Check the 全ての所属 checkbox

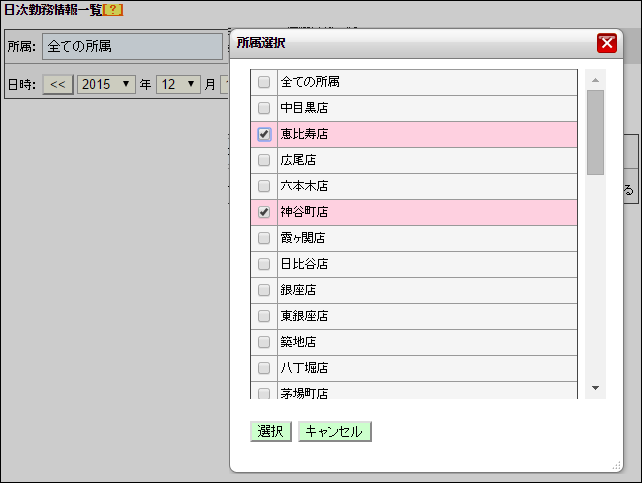(264, 82)
